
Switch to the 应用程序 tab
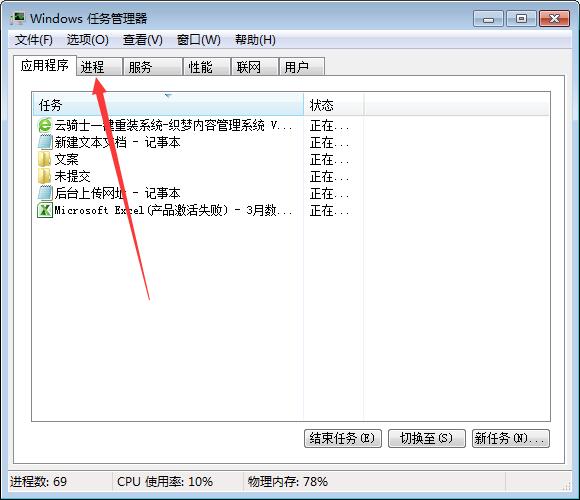pyautogui.click(x=45, y=65)
